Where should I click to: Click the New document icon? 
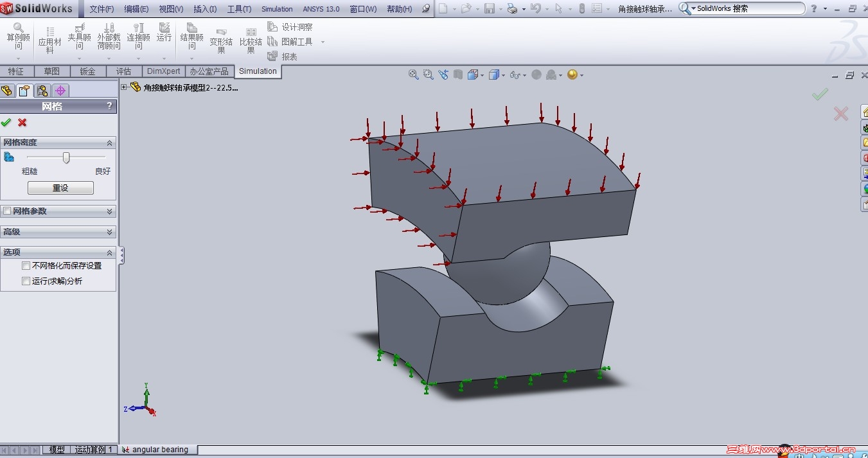tap(443, 9)
